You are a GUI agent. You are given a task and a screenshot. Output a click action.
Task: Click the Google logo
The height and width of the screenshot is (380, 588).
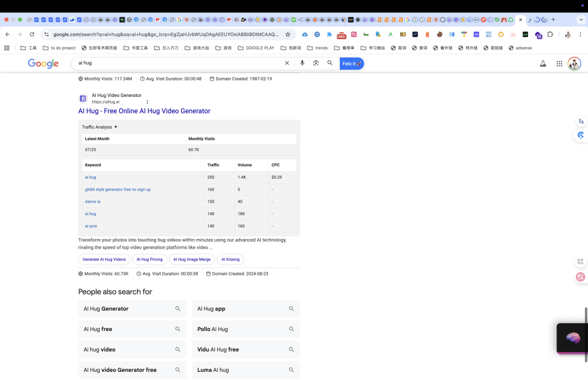(x=43, y=63)
